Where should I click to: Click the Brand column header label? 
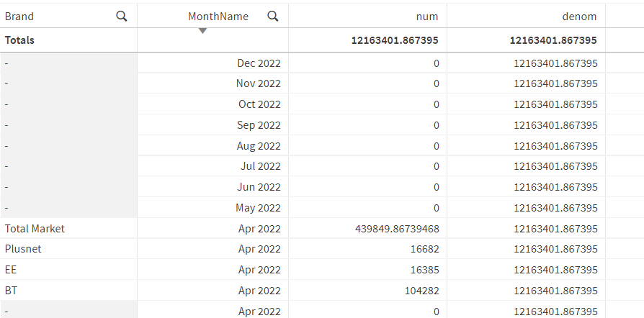click(19, 16)
